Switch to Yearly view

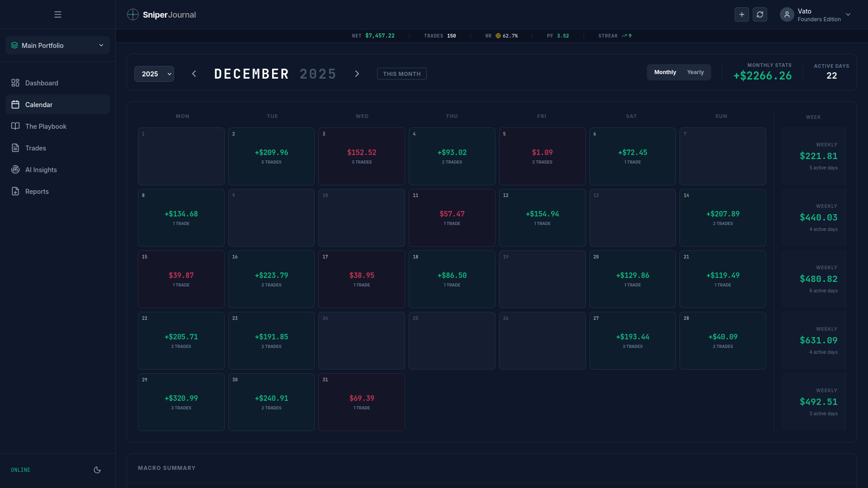click(695, 72)
